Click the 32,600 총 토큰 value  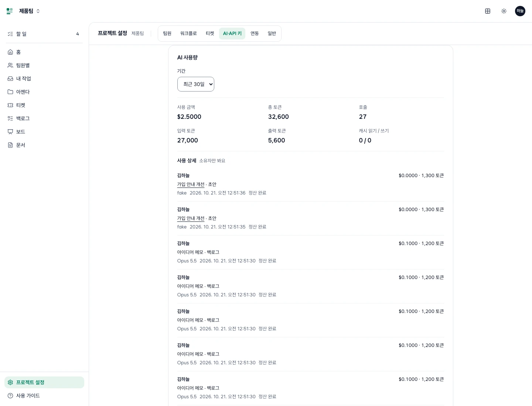pyautogui.click(x=279, y=117)
